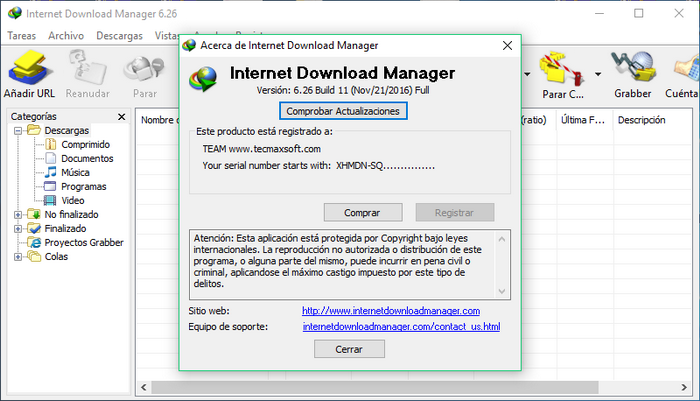Click the copyright notice scroll up arrow
700x401 pixels.
pyautogui.click(x=502, y=240)
